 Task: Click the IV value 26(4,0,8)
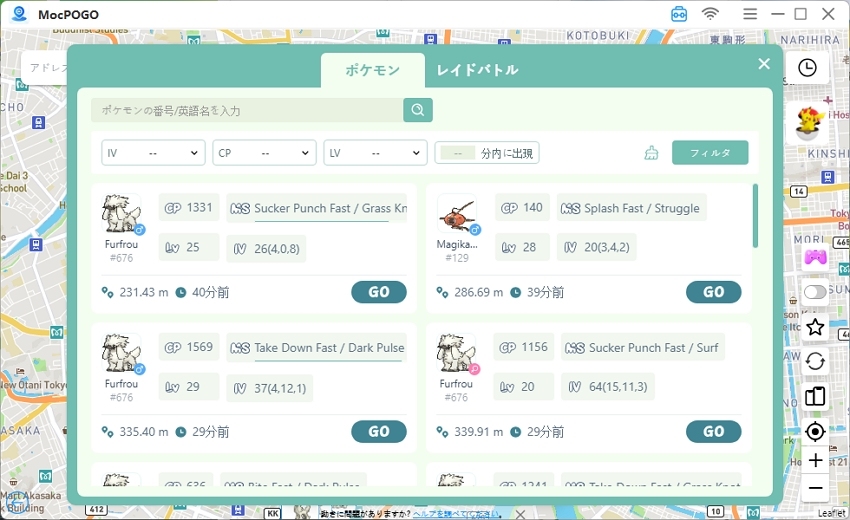point(266,249)
